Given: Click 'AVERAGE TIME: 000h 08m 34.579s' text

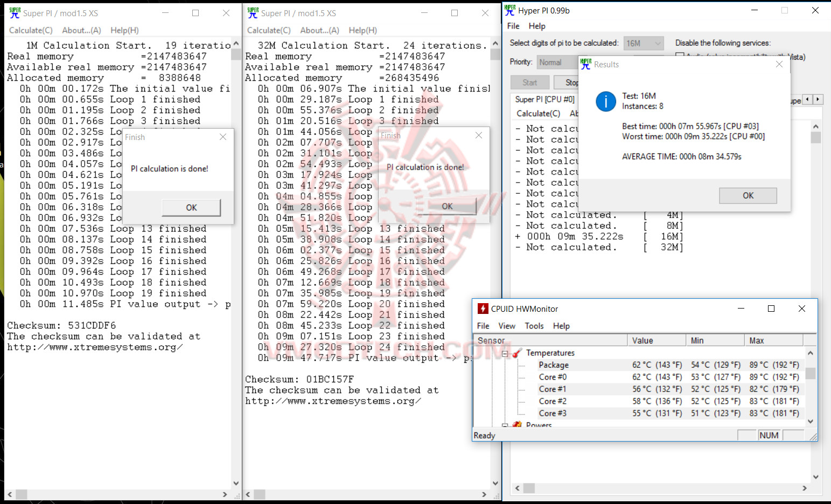Looking at the screenshot, I should click(x=682, y=157).
